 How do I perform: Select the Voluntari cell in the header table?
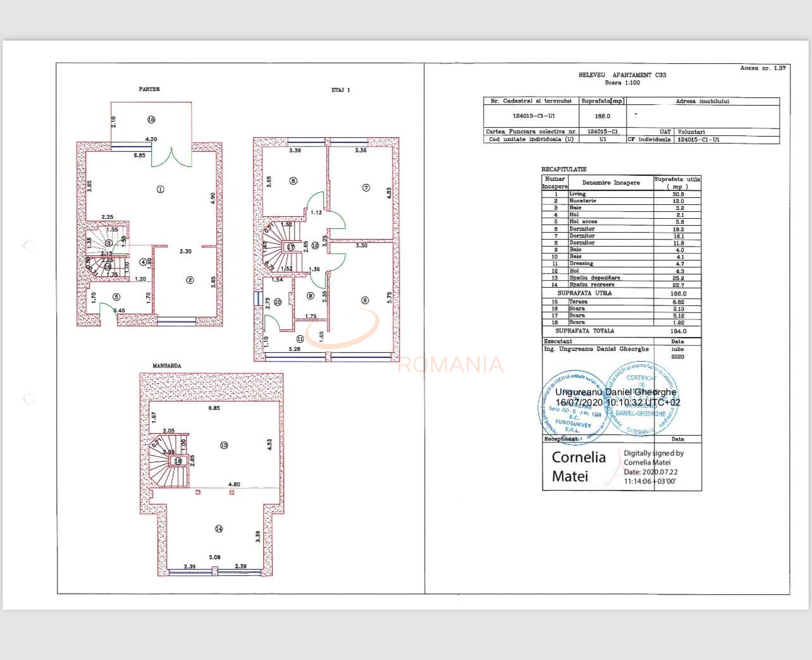(x=691, y=132)
